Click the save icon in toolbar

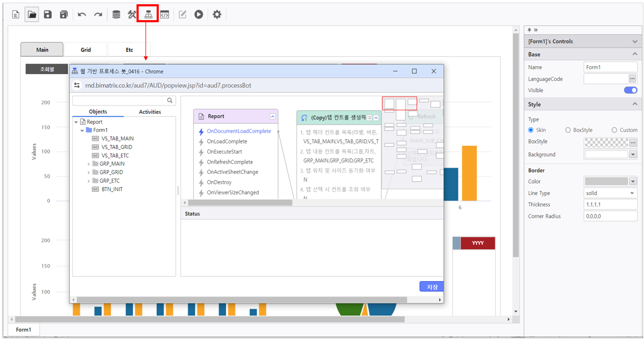[x=48, y=15]
